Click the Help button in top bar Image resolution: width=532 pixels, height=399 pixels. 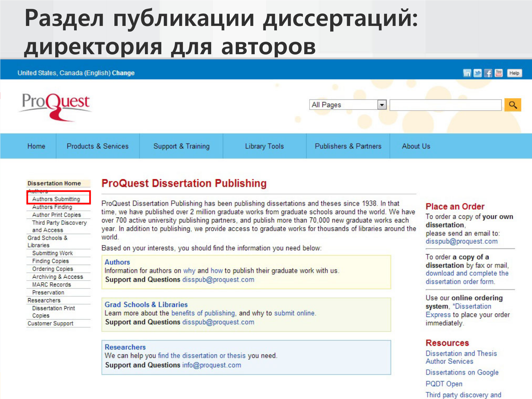tap(514, 73)
